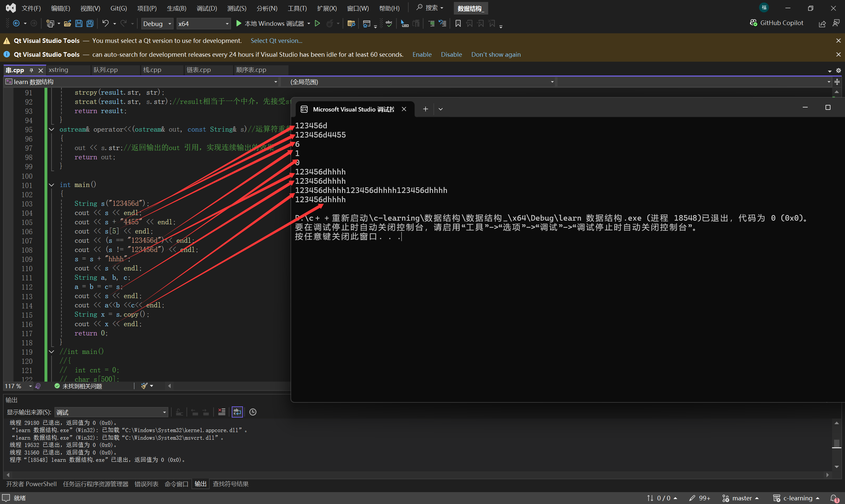Click the Clear All output icon

pyautogui.click(x=221, y=412)
